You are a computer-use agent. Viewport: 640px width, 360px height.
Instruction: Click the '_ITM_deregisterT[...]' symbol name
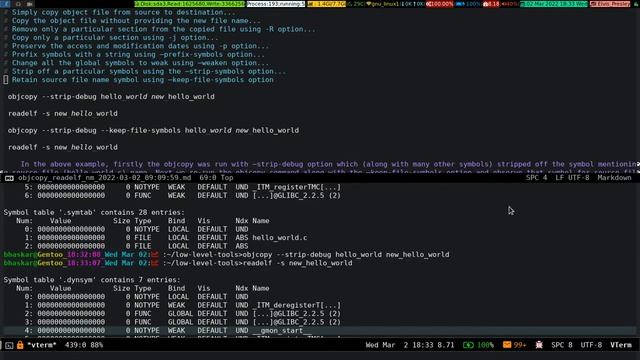click(296, 305)
